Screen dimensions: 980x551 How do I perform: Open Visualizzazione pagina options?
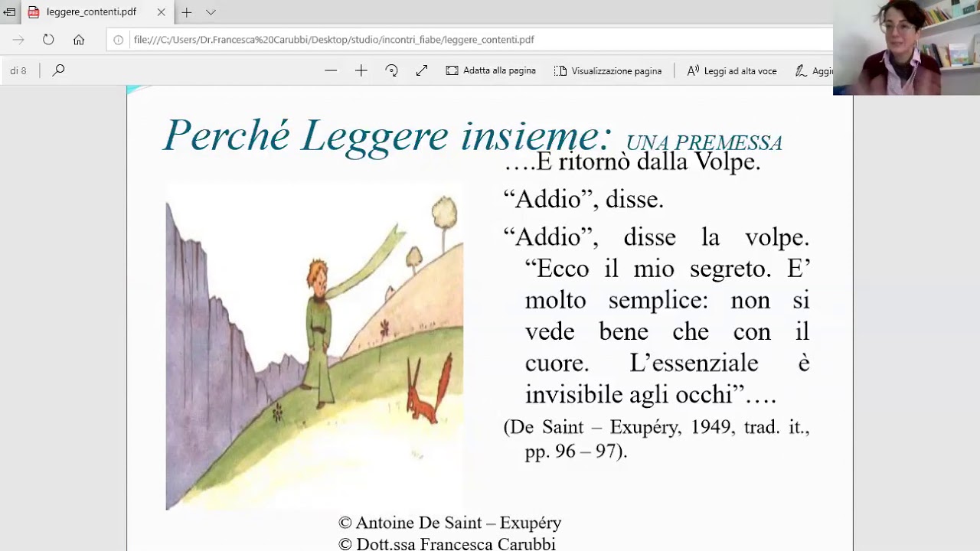607,70
